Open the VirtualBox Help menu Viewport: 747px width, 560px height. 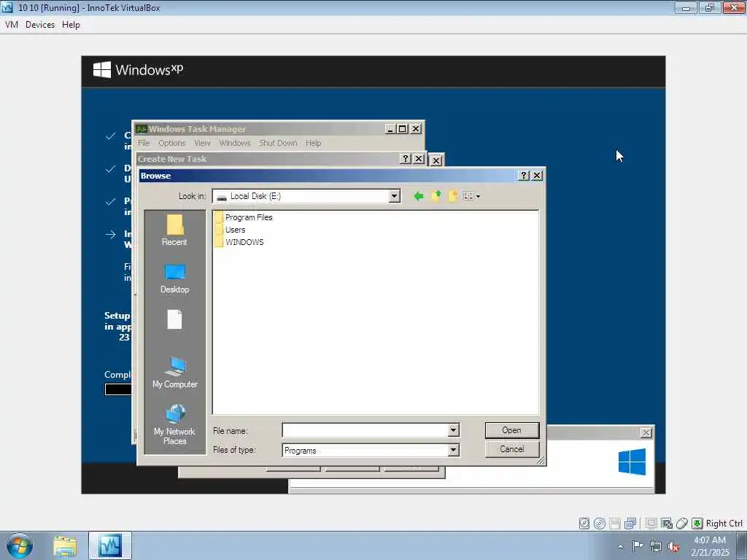coord(71,25)
